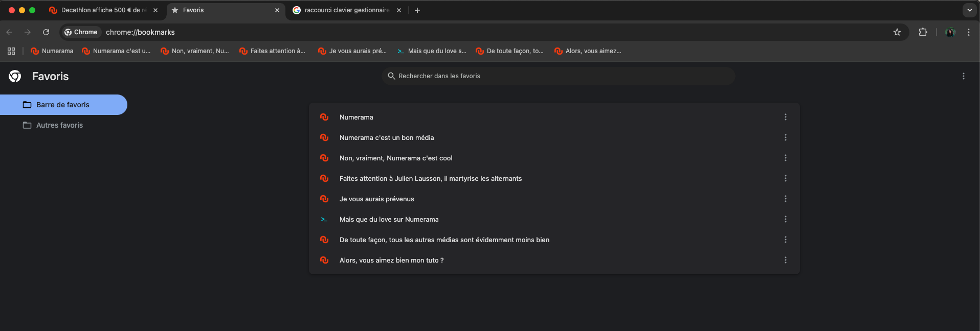Open 'De toute façon, to...' in the bookmarks bar

click(509, 51)
